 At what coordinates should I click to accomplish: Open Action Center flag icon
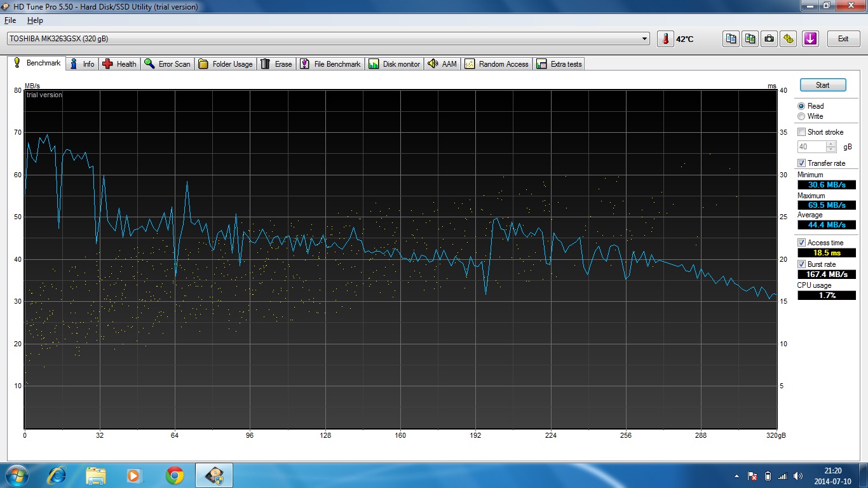(x=752, y=476)
